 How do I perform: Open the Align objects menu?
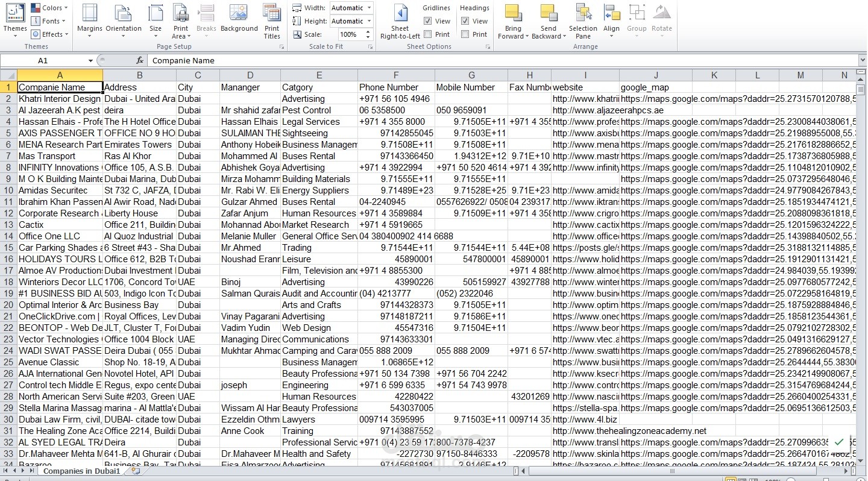(x=611, y=21)
